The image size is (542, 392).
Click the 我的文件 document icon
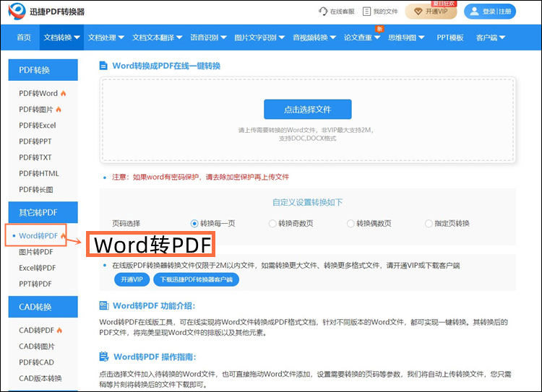click(366, 12)
